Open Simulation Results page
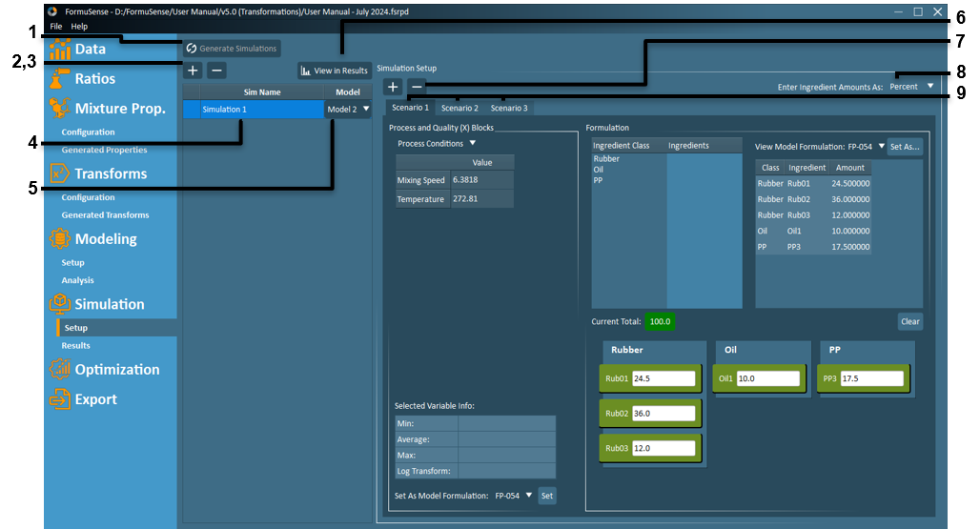Viewport: 980px width, 529px height. coord(75,345)
